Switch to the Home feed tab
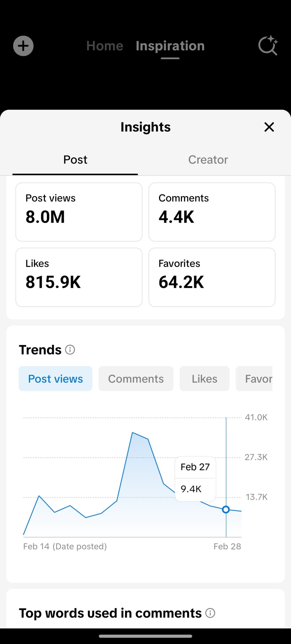This screenshot has width=291, height=644. pos(104,46)
